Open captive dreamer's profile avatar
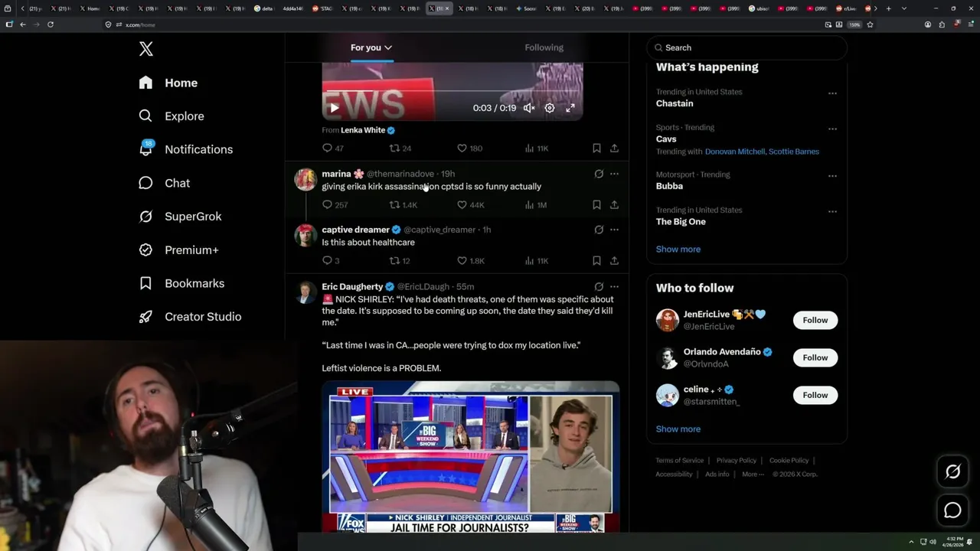This screenshot has width=980, height=551. [x=305, y=235]
